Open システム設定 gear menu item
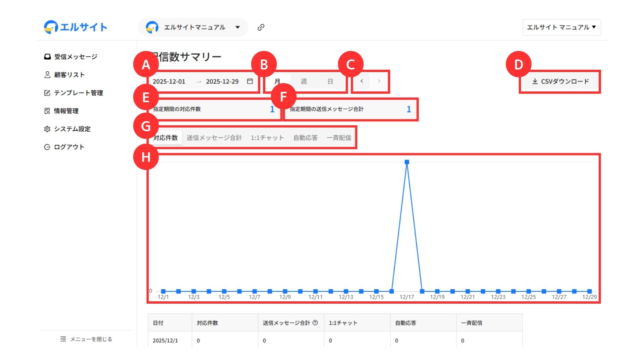This screenshot has width=644, height=362. (72, 129)
